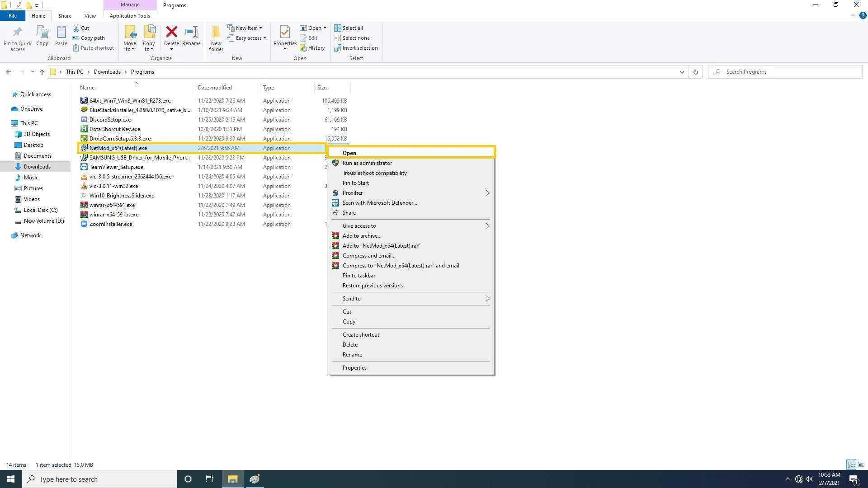Open the Help question mark icon
The width and height of the screenshot is (868, 488).
pyautogui.click(x=863, y=15)
